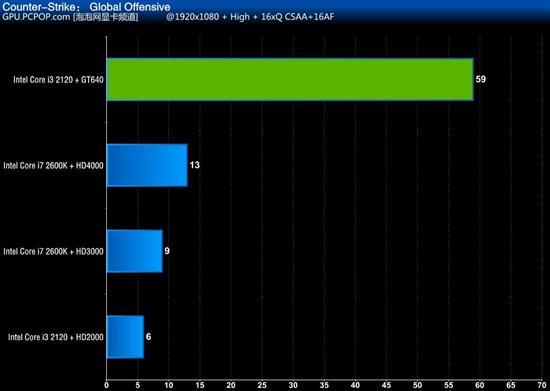Select the Intel Core i3 2120 + GT640 label
Viewport: 550px width, 391px height.
point(58,80)
